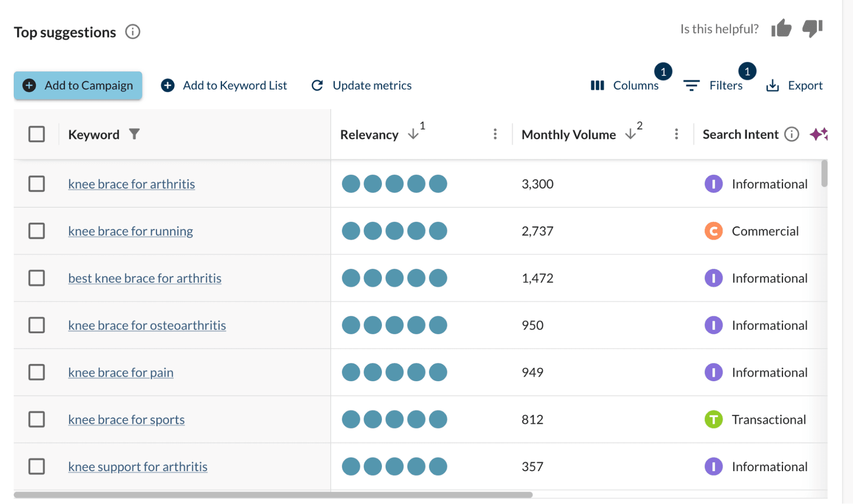
Task: Toggle the select-all keywords checkbox in header
Action: [x=37, y=134]
